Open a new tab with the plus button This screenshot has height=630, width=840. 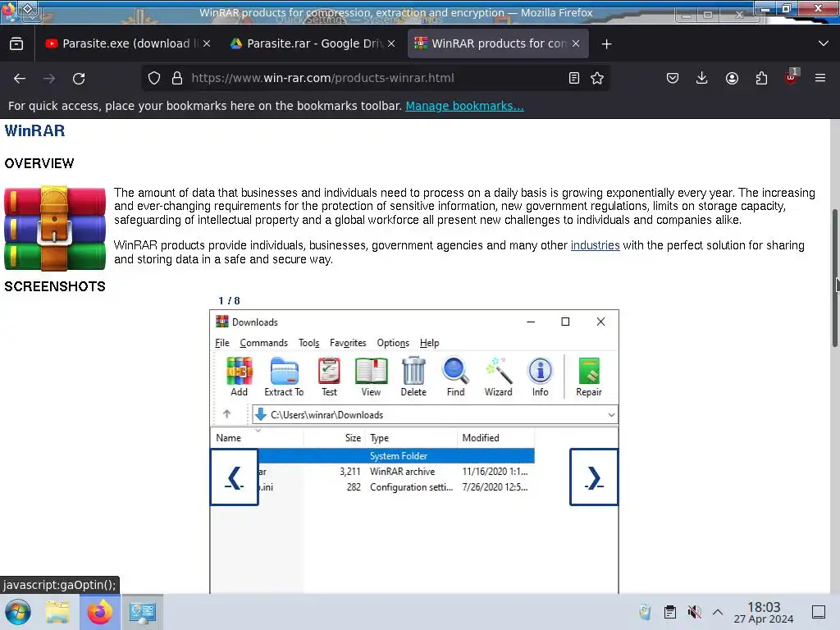pos(606,44)
